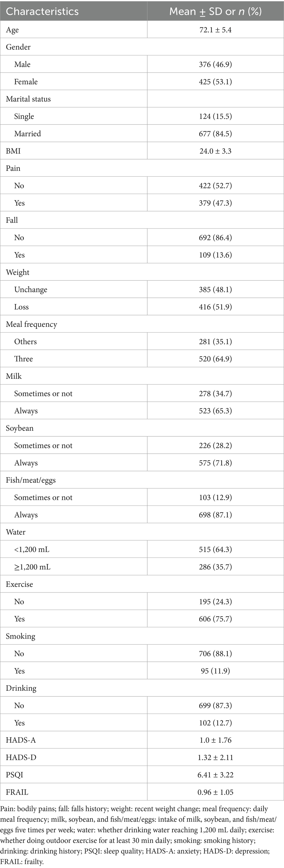Click the Female count 425 (53.1)
The height and width of the screenshot is (868, 284).
pyautogui.click(x=215, y=82)
